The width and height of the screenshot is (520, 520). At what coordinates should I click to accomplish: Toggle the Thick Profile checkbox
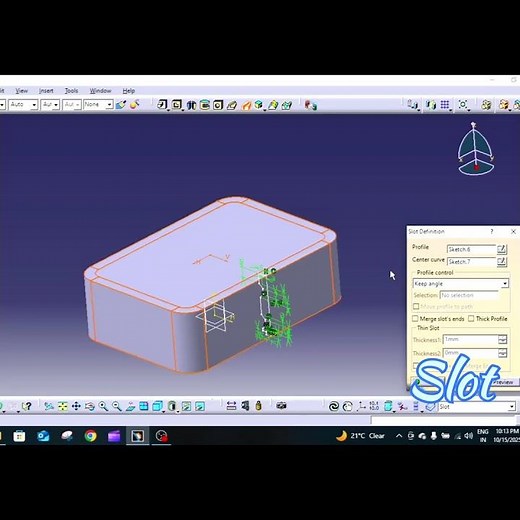tap(471, 318)
